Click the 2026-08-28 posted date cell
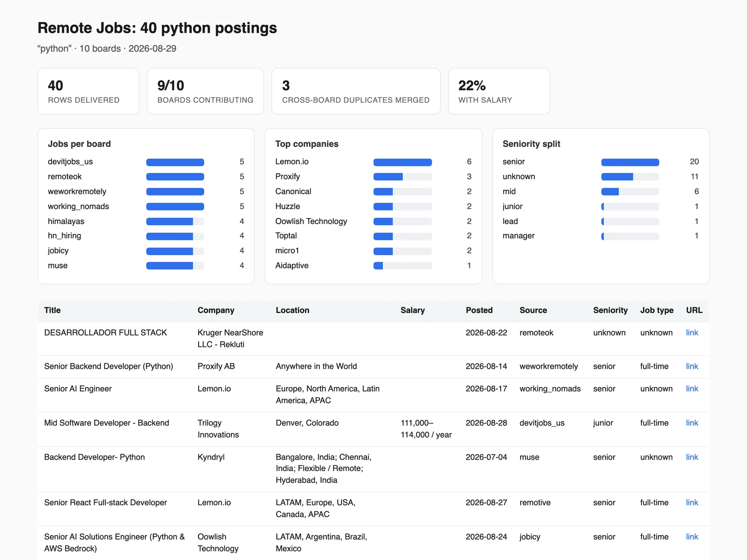This screenshot has height=560, width=747. coord(486,423)
